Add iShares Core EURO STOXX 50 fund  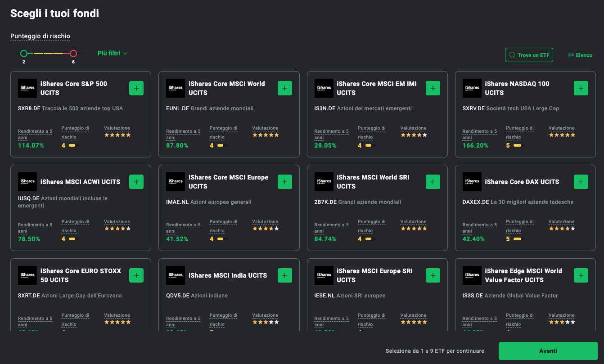136,275
